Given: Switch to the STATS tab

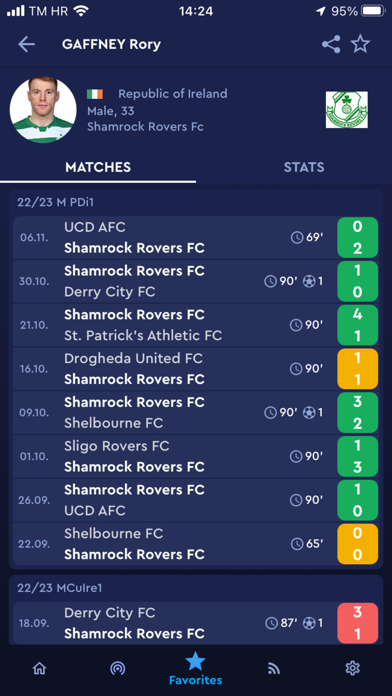Looking at the screenshot, I should click(304, 167).
